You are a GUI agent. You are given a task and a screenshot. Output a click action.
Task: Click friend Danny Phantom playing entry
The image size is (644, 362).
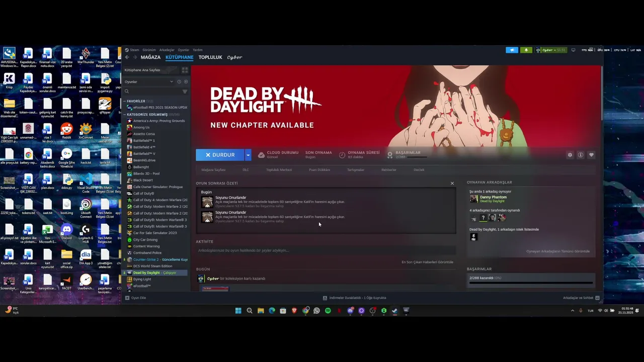click(x=489, y=199)
